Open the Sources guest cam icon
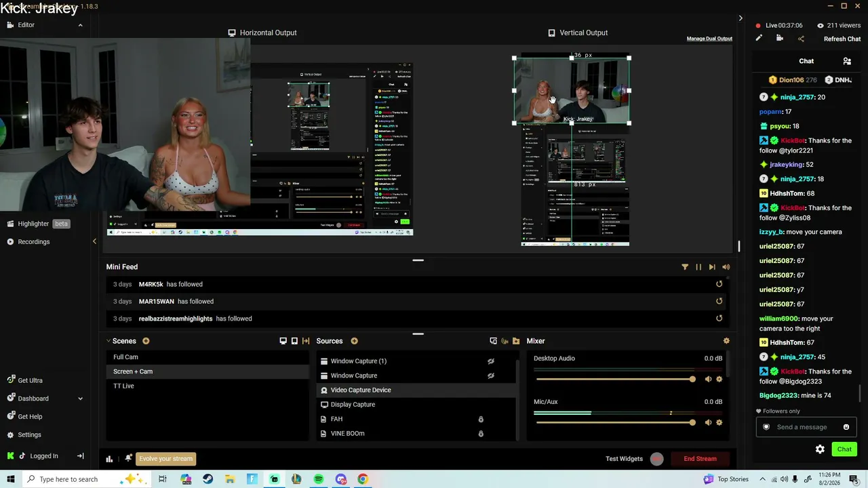The height and width of the screenshot is (488, 868). tap(505, 341)
